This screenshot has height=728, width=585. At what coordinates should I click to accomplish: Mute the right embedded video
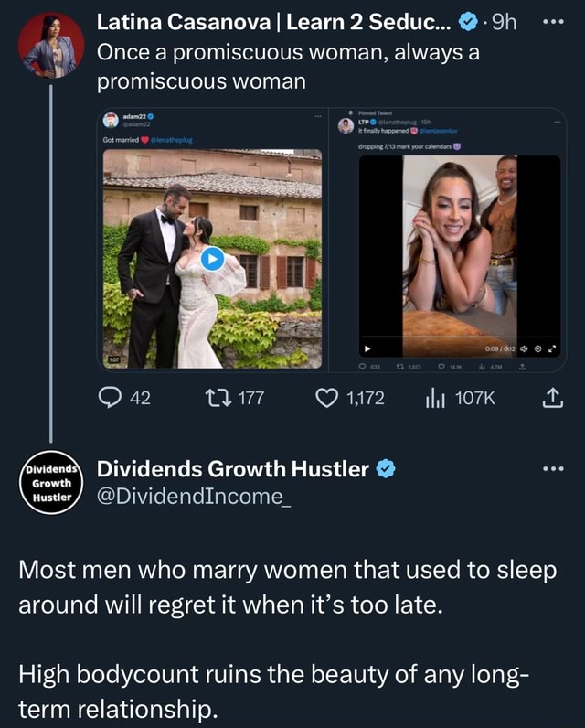point(525,348)
